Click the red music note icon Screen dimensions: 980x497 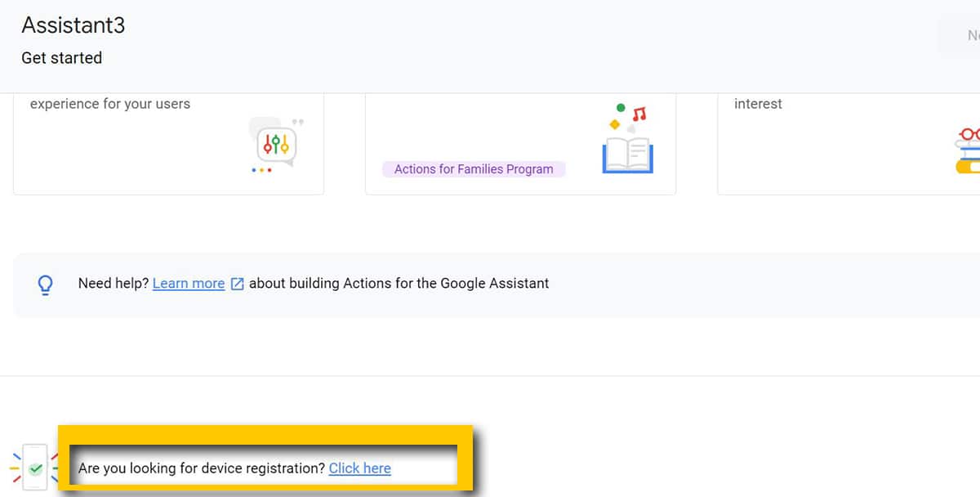[x=639, y=114]
